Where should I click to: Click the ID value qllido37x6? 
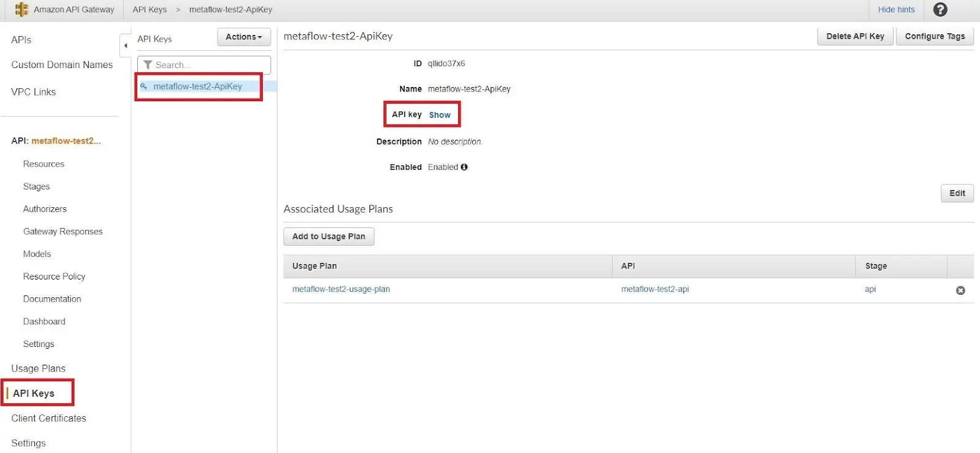(x=447, y=64)
